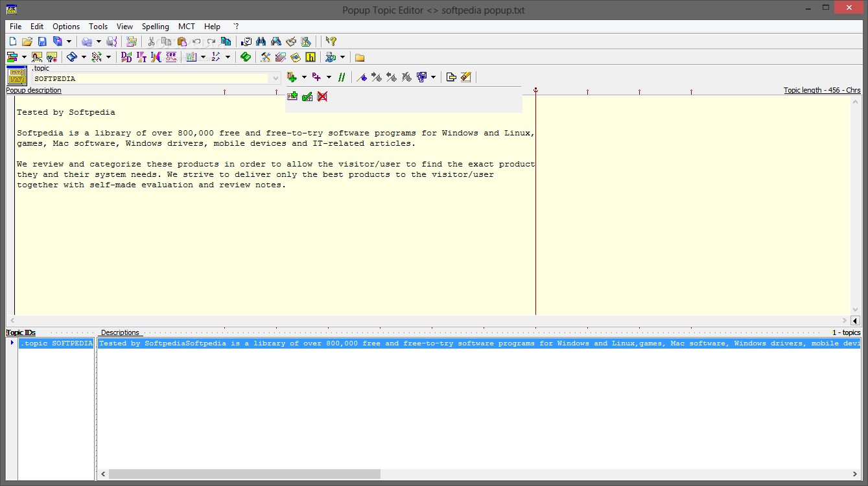Click the hand-on-popup icon in second toolbar
The image size is (868, 486).
tap(37, 57)
